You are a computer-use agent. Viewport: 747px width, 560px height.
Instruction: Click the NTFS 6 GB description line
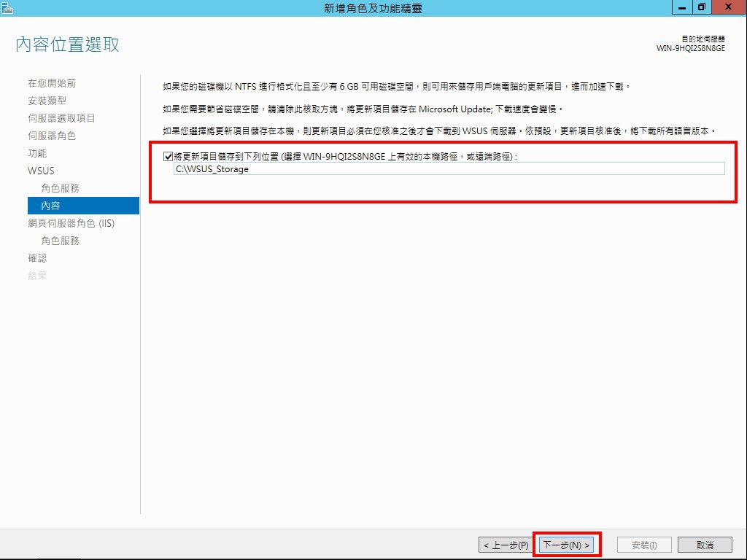[396, 87]
